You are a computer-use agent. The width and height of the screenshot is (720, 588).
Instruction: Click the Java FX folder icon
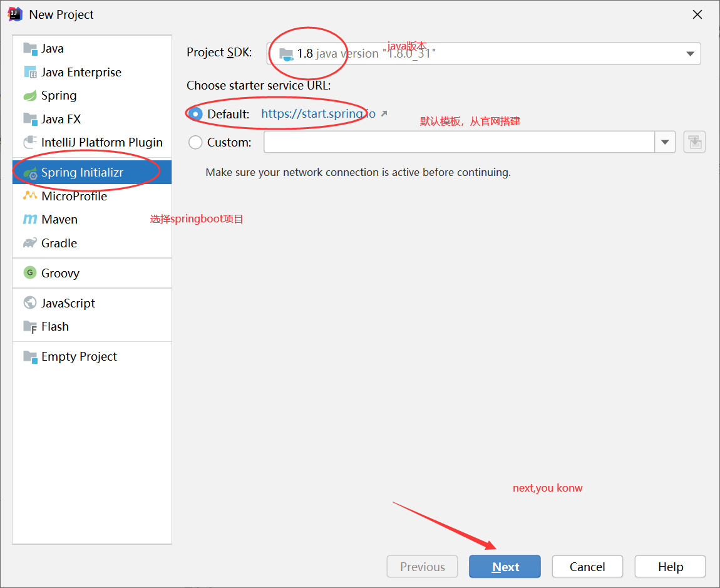(30, 119)
